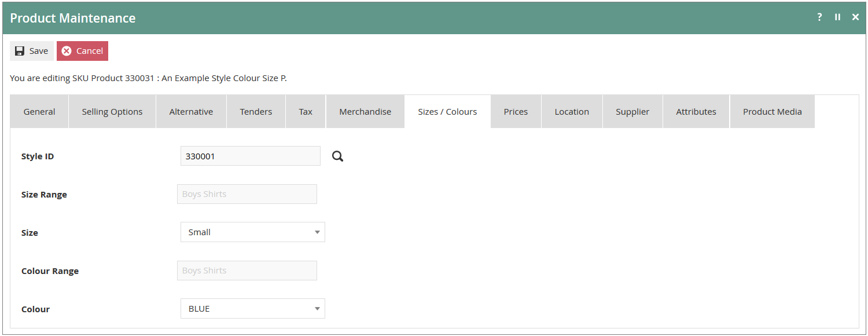Screen dimensions: 868x336
Task: Click inside the Style ID field
Action: [x=250, y=155]
